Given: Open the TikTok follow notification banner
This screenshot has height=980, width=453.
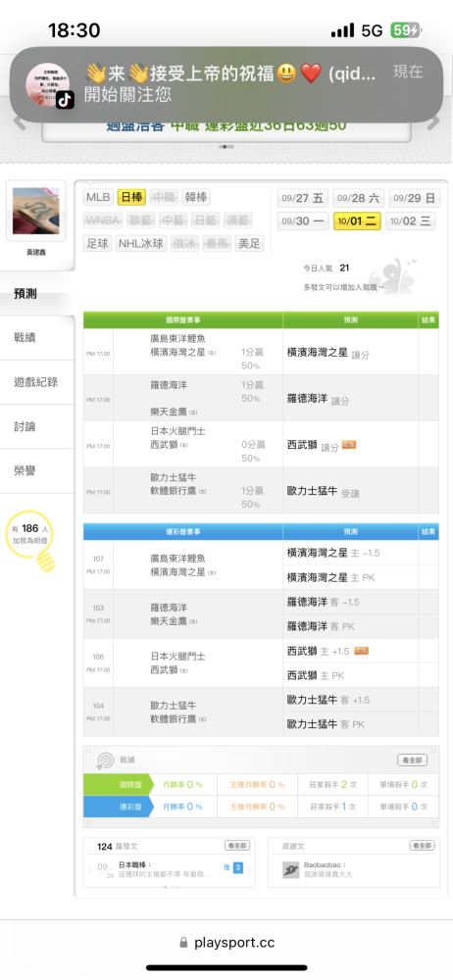Looking at the screenshot, I should (x=226, y=85).
